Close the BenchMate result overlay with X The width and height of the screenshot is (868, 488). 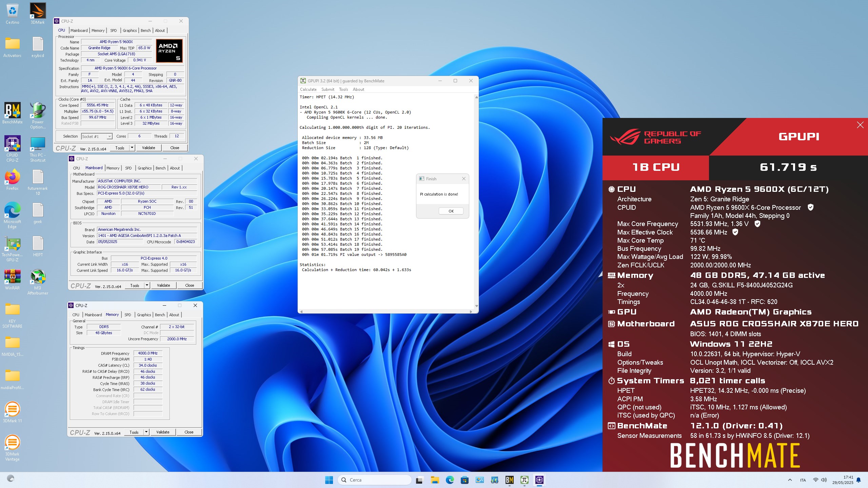pyautogui.click(x=860, y=125)
